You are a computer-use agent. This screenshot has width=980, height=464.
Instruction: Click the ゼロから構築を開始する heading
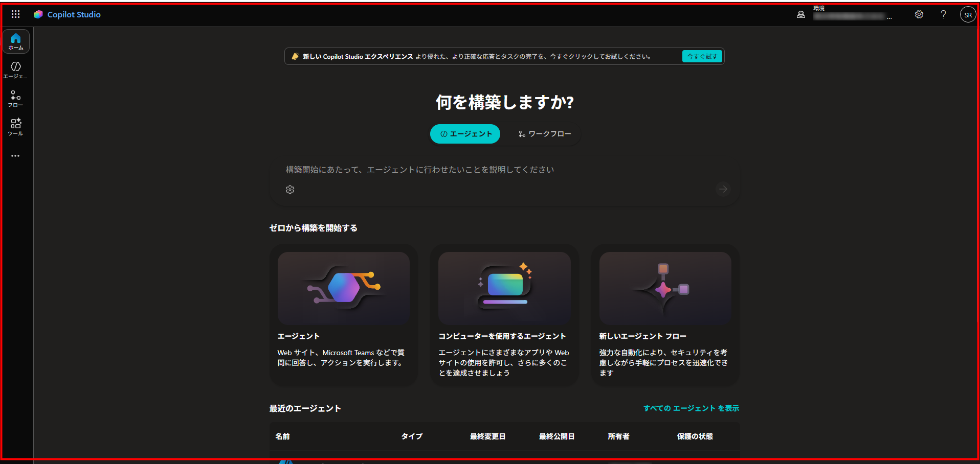[314, 228]
